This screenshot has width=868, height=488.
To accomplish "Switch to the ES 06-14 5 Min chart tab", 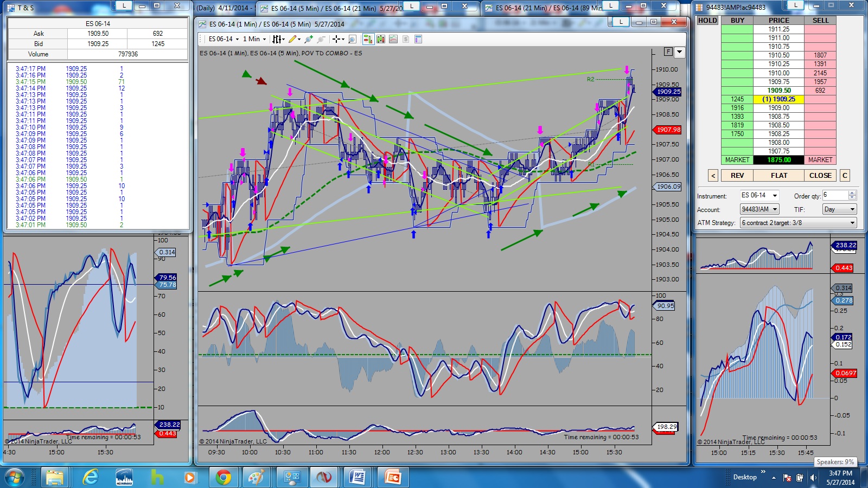I will click(330, 8).
